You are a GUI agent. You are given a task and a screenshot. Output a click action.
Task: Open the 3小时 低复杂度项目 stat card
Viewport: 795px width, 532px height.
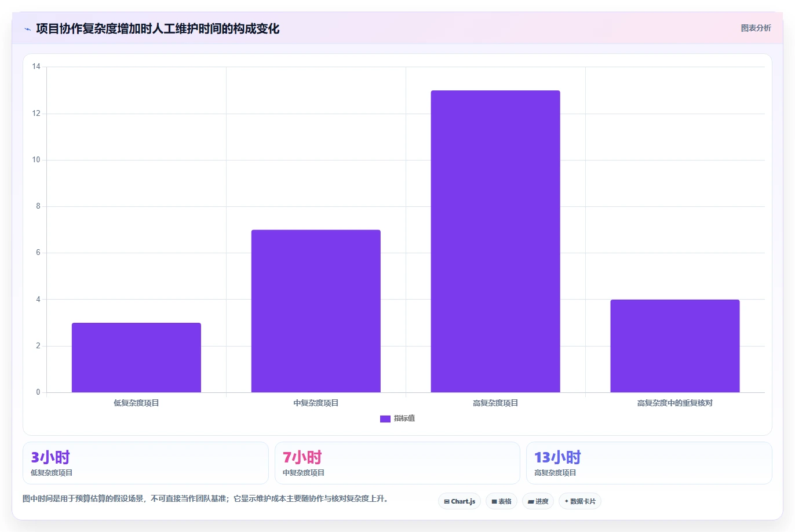(145, 463)
